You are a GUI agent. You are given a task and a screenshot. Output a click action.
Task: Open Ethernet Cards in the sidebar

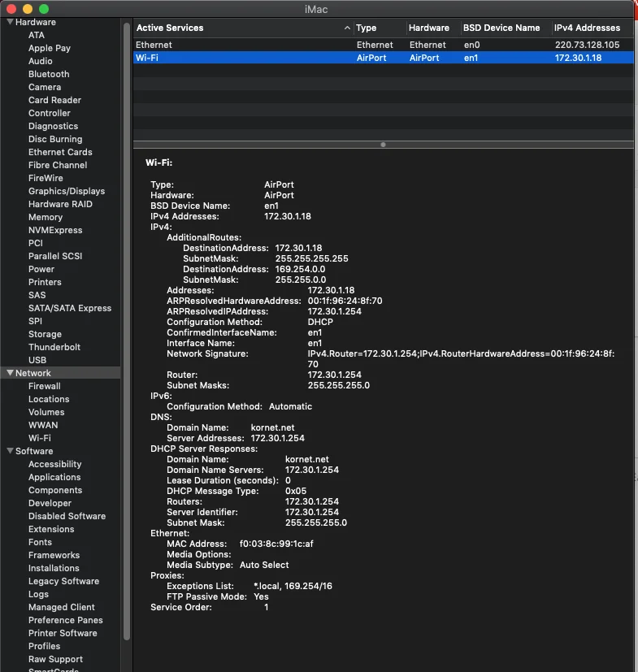(60, 152)
